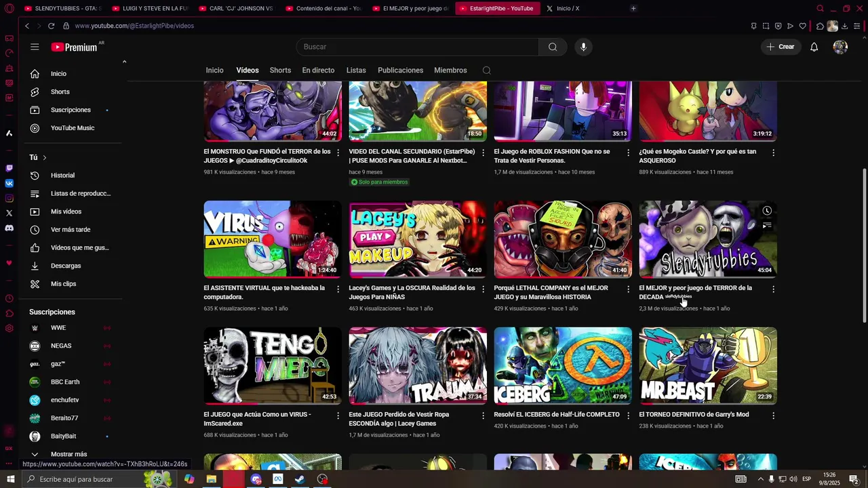Screen dimensions: 868x488
Task: Open options for VIDEO DEL CANAL SECUNDARIO
Action: tap(484, 152)
